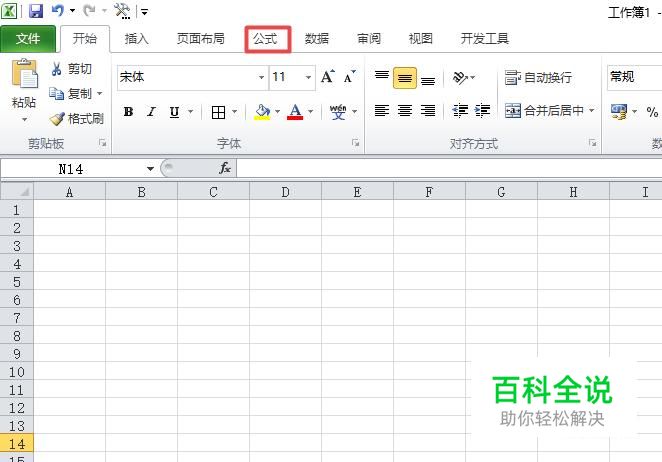The image size is (662, 462).
Task: Open the 宋体 font name dropdown
Action: tap(261, 77)
